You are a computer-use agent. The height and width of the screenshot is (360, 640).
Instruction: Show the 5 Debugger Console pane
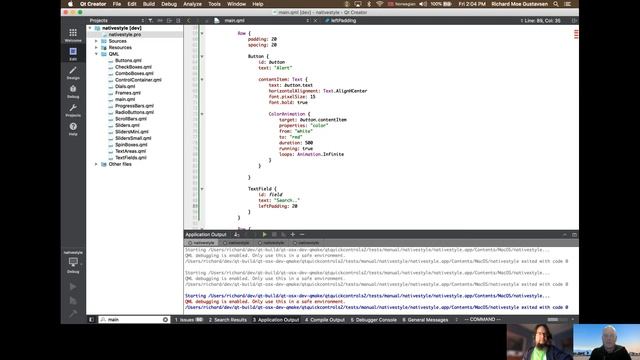coord(373,320)
